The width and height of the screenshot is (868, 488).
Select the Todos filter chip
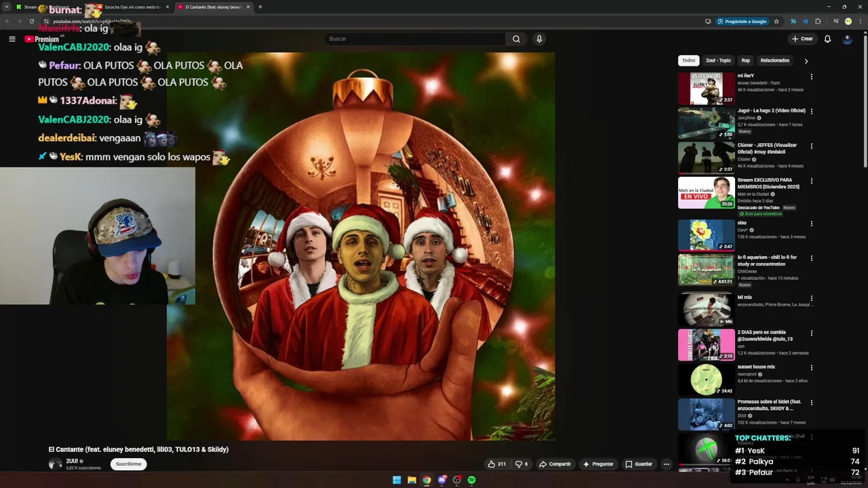688,60
